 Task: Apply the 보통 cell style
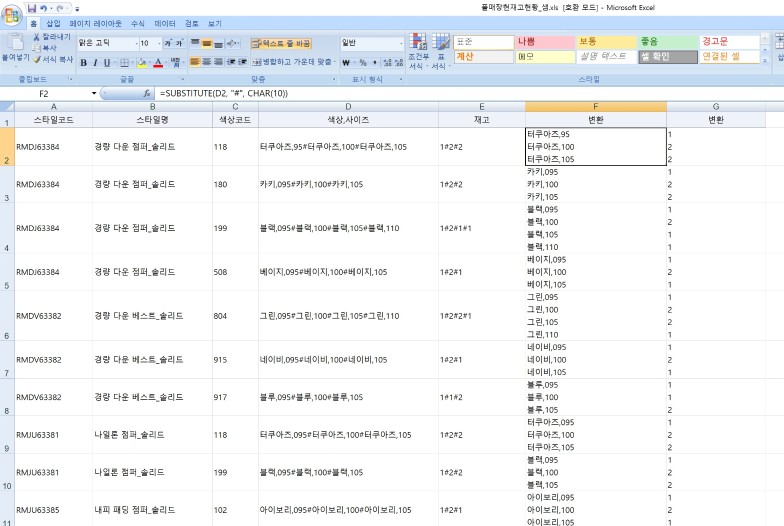607,42
